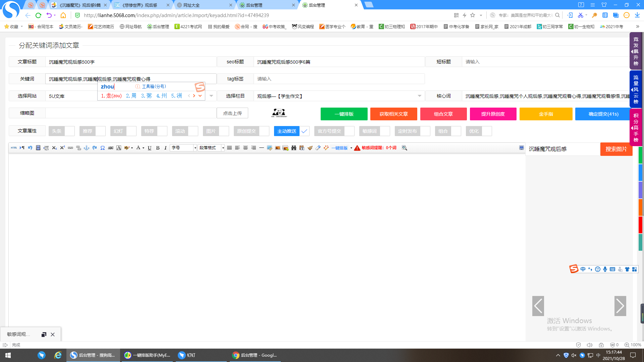This screenshot has height=362, width=644.
Task: Click the undo icon in editor toolbar
Action: 30,148
